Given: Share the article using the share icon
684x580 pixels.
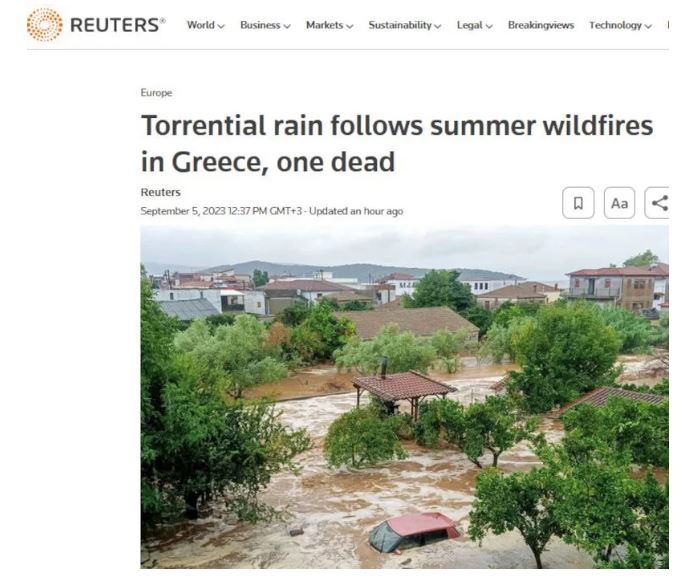Looking at the screenshot, I should 658,203.
